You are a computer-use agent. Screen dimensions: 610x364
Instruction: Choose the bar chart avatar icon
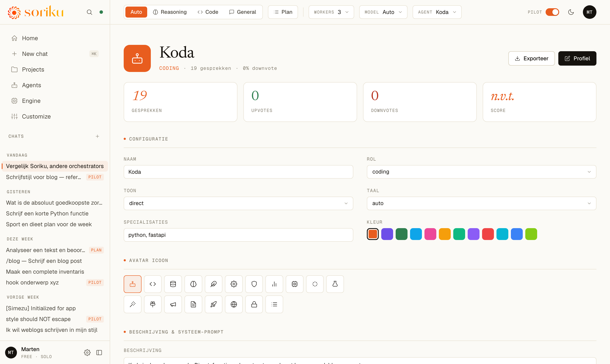tap(274, 284)
